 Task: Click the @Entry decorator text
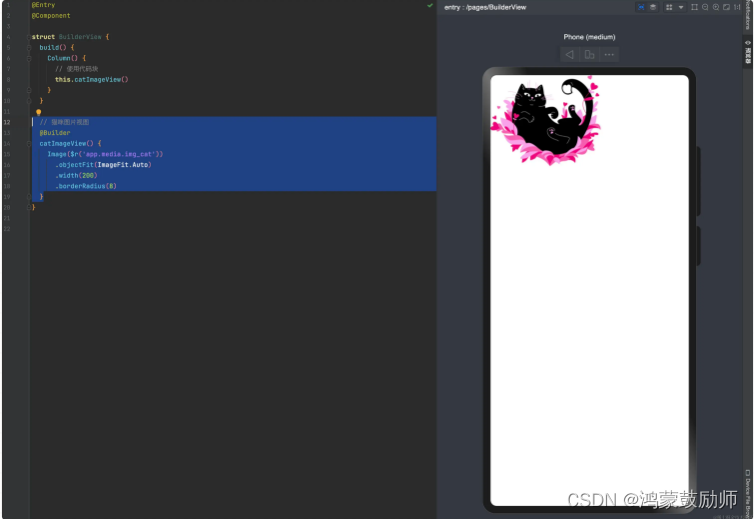point(43,5)
